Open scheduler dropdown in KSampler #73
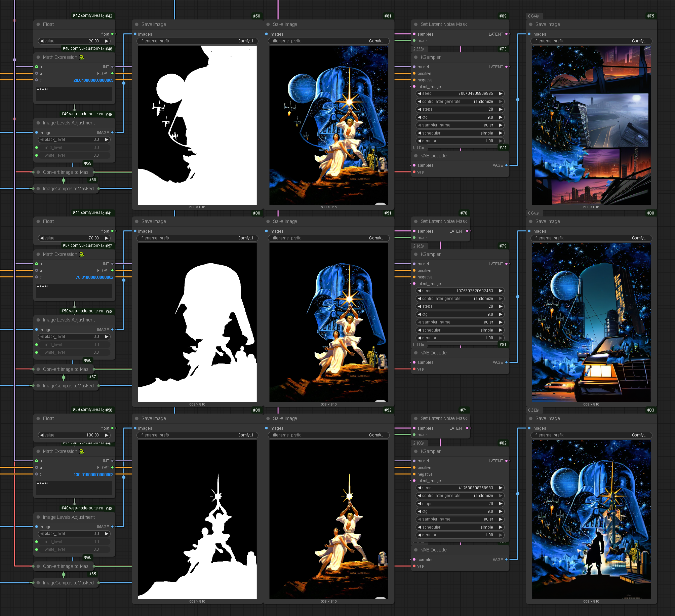Image resolution: width=675 pixels, height=616 pixels. pos(460,133)
